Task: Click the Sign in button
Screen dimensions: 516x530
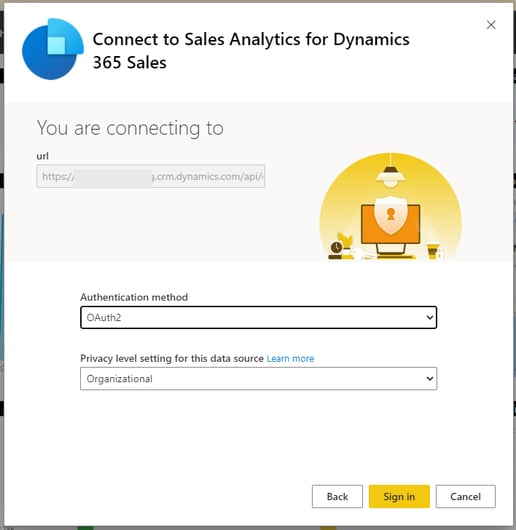Action: coord(399,496)
